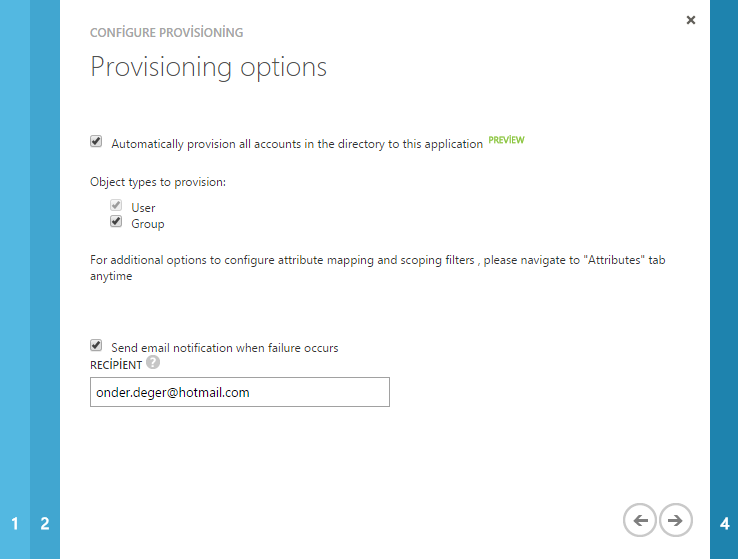Viewport: 738px width, 559px height.
Task: Click the 'Send email notification when failure occurs' label
Action: tap(224, 348)
